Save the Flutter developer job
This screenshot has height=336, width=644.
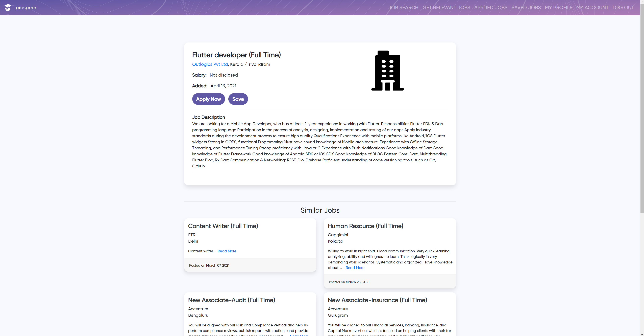(238, 99)
